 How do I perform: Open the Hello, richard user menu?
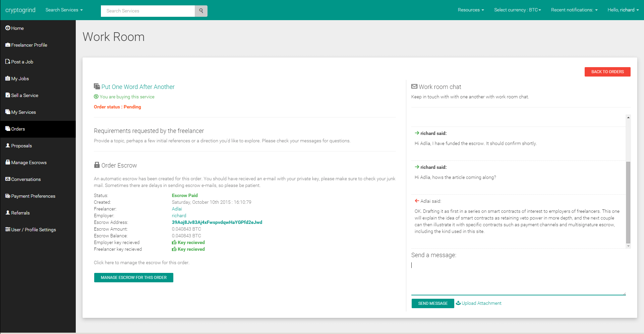(623, 10)
